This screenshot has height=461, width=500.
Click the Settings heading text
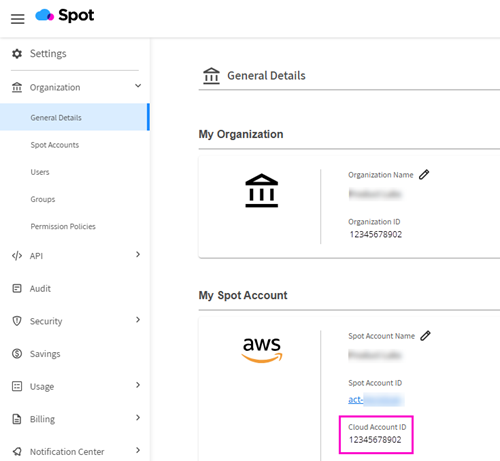point(48,54)
